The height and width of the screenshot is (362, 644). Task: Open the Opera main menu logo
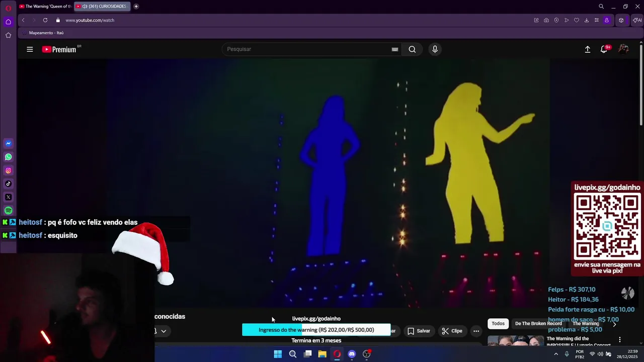(8, 8)
